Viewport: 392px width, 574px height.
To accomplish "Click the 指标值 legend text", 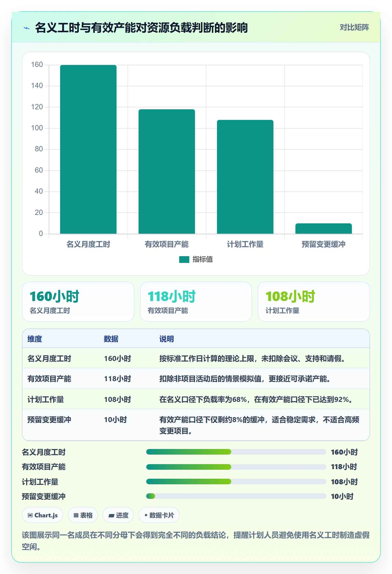I will click(x=203, y=260).
